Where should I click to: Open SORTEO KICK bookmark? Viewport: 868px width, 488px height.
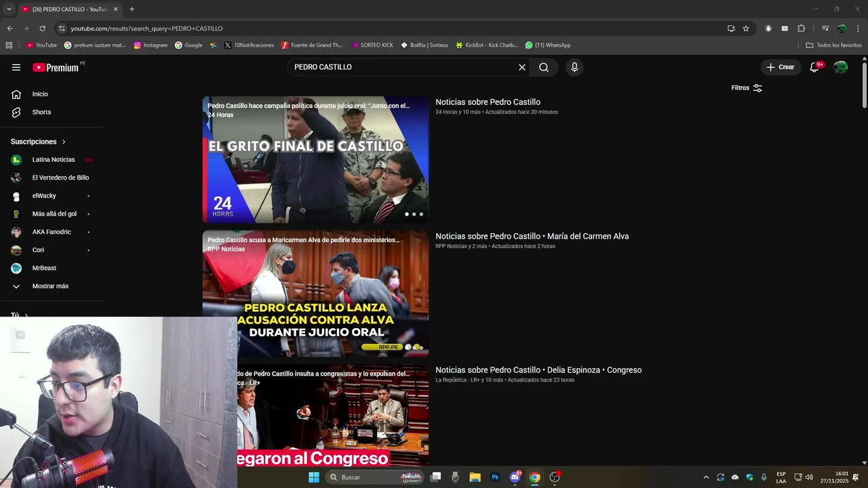coord(372,45)
